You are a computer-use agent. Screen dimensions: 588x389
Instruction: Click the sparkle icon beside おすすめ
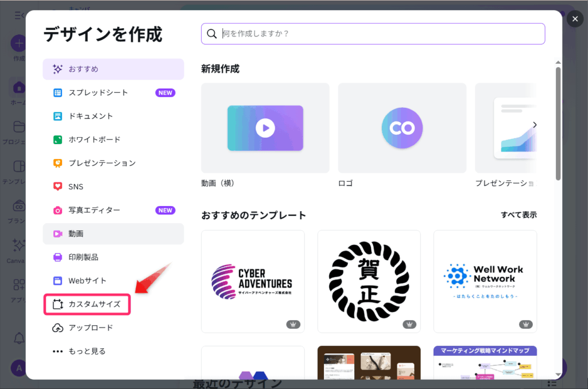(x=57, y=69)
